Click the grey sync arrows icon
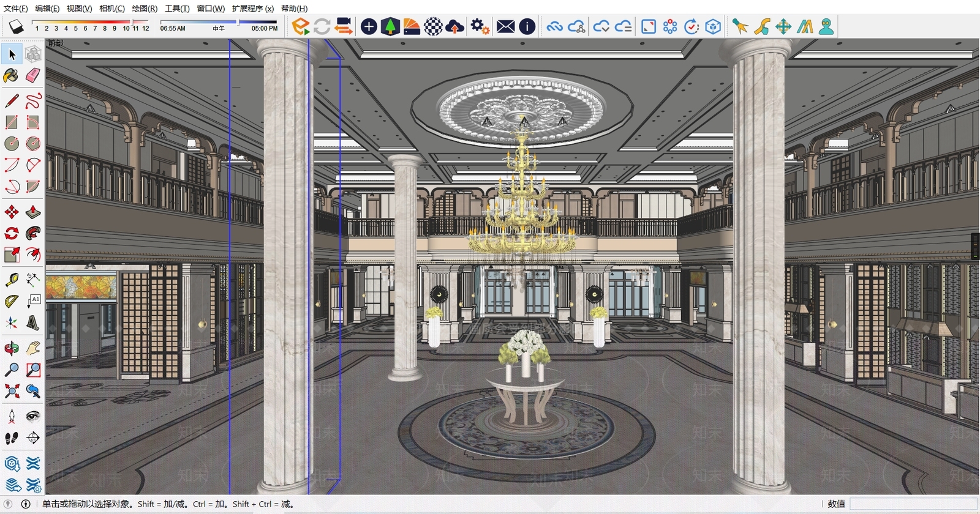 tap(322, 26)
